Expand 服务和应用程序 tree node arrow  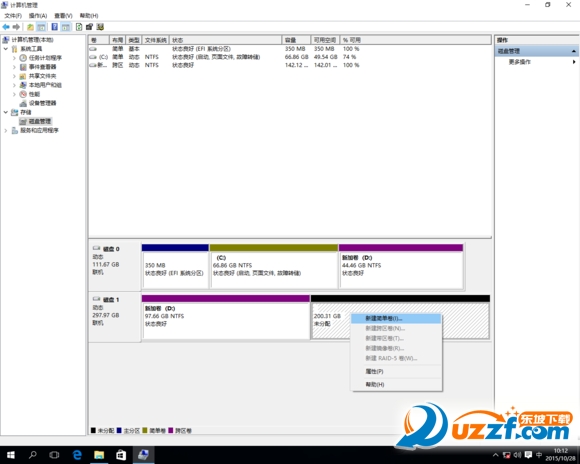(6, 130)
